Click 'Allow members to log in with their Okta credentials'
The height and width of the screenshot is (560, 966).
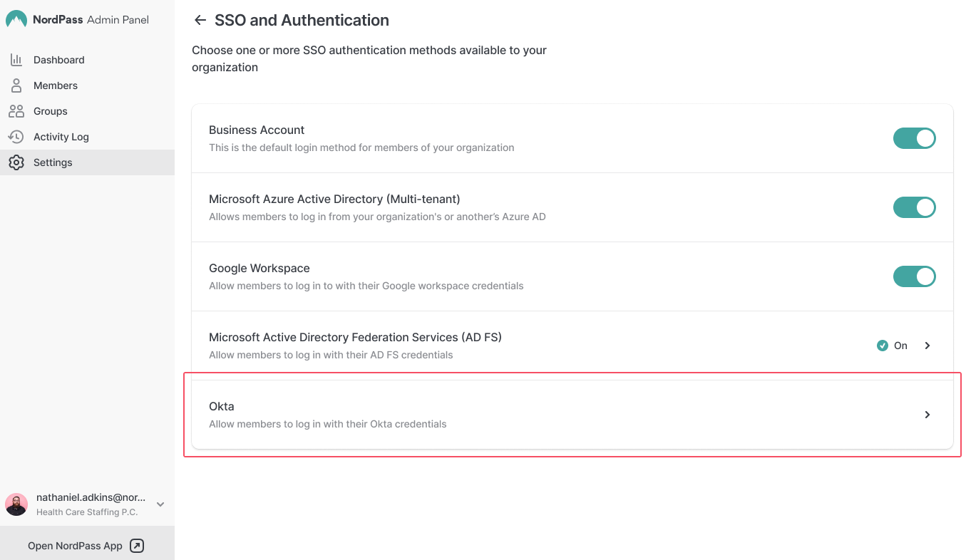point(328,424)
